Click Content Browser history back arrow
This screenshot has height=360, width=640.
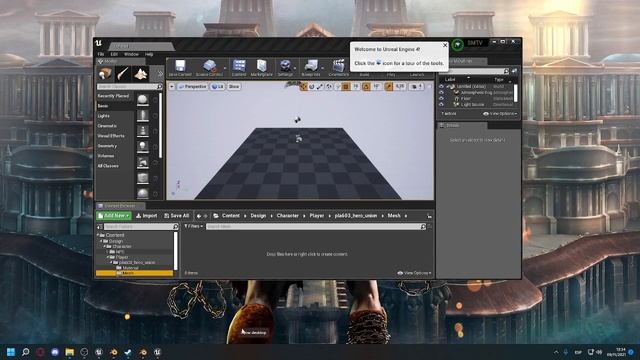pos(199,216)
